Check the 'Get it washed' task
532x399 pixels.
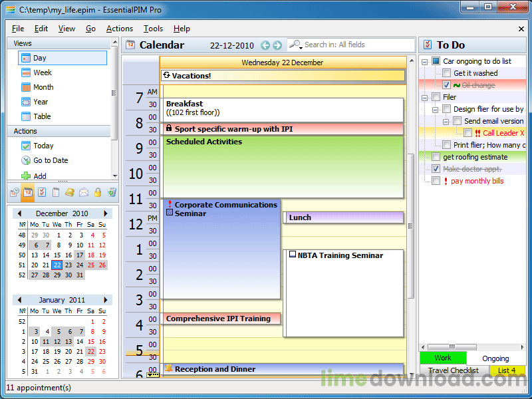[446, 73]
